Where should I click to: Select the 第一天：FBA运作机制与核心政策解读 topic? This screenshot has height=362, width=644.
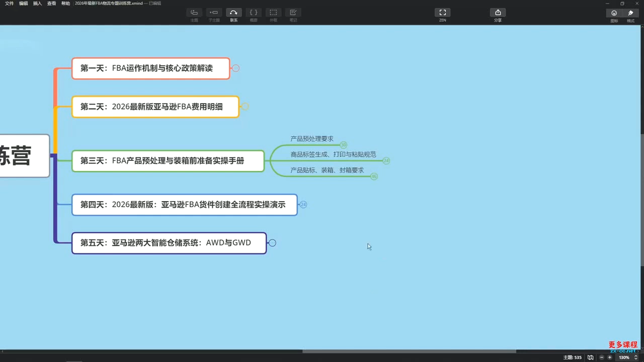151,68
